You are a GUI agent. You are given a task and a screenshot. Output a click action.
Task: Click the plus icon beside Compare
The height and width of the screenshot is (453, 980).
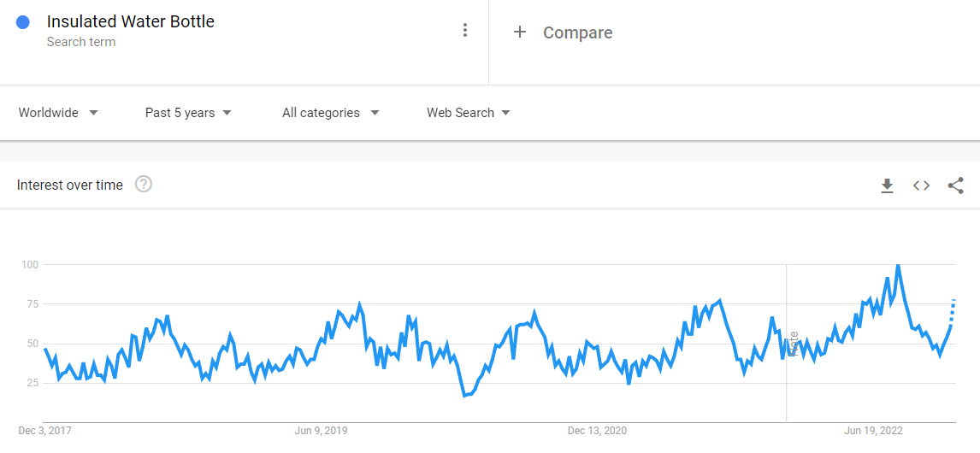[519, 32]
